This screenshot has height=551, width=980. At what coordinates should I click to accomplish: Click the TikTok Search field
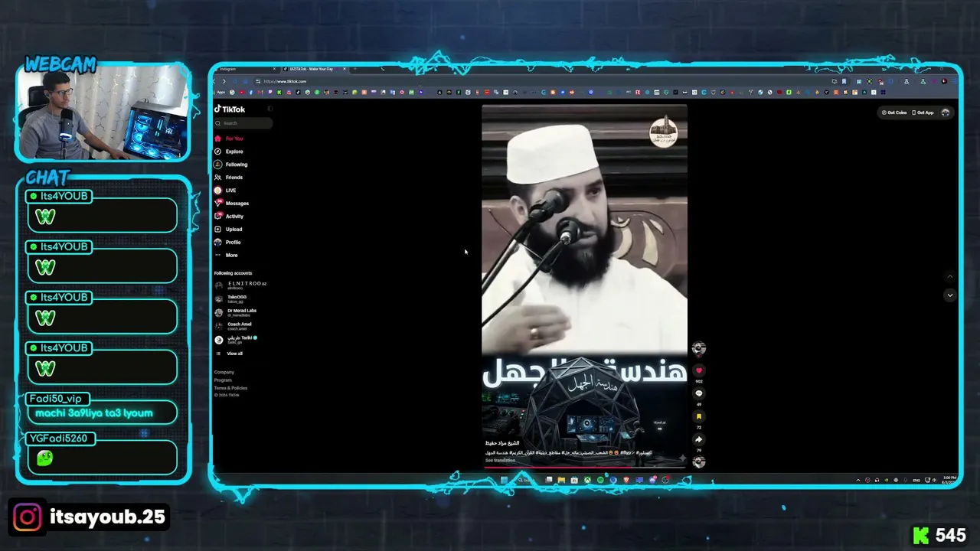[x=243, y=123]
